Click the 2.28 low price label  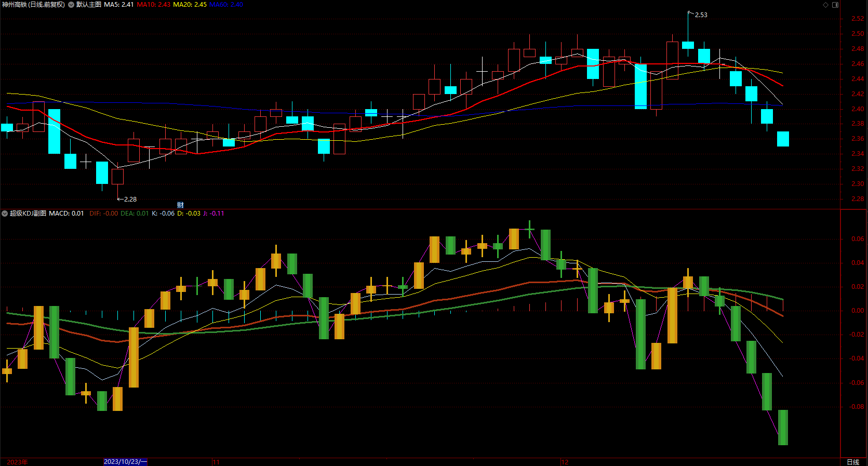tap(130, 199)
